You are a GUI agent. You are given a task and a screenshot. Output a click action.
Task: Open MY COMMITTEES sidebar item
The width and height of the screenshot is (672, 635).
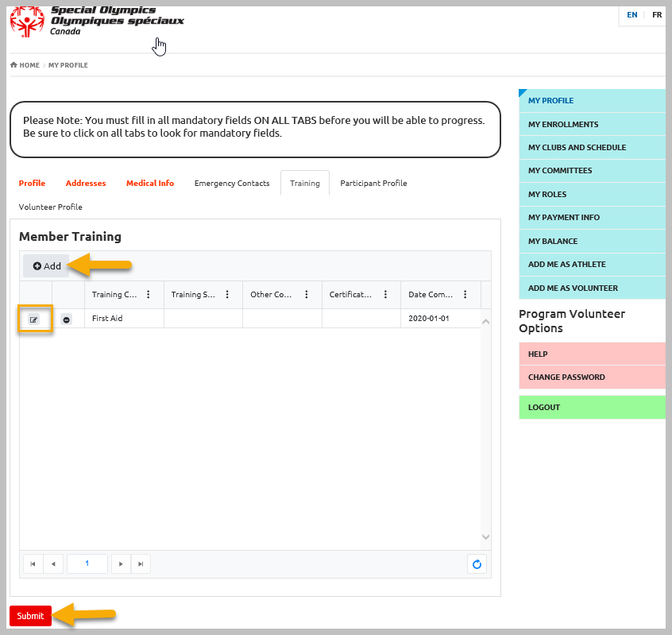592,171
